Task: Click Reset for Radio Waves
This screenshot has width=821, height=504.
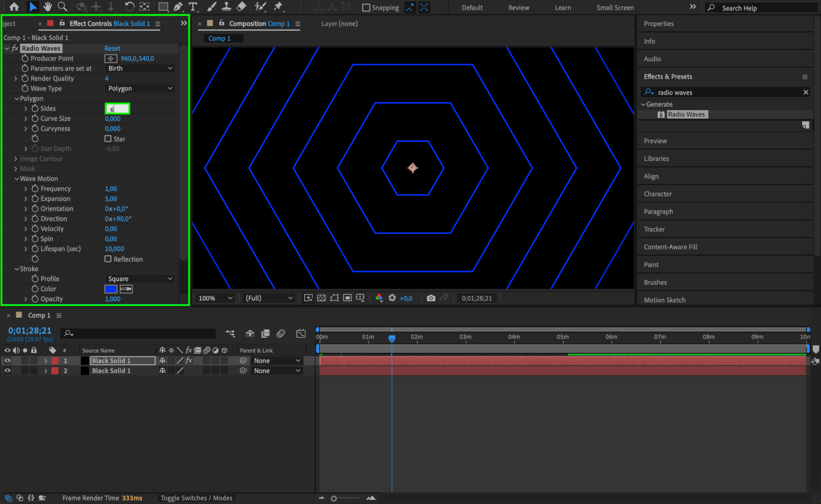Action: tap(112, 48)
